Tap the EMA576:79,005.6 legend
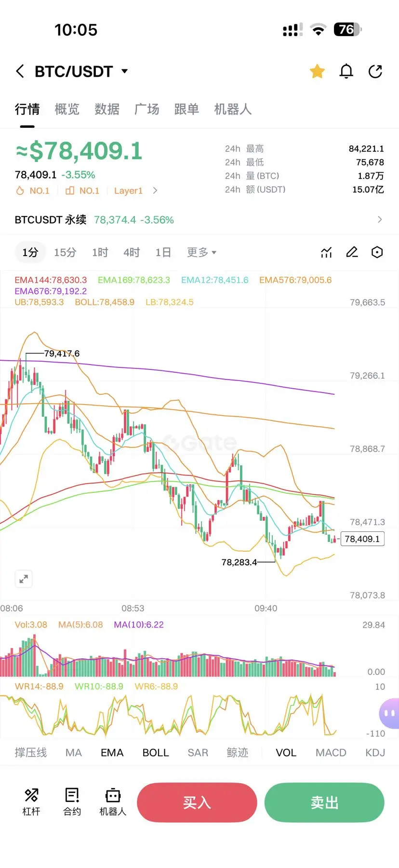The image size is (399, 868). click(295, 280)
